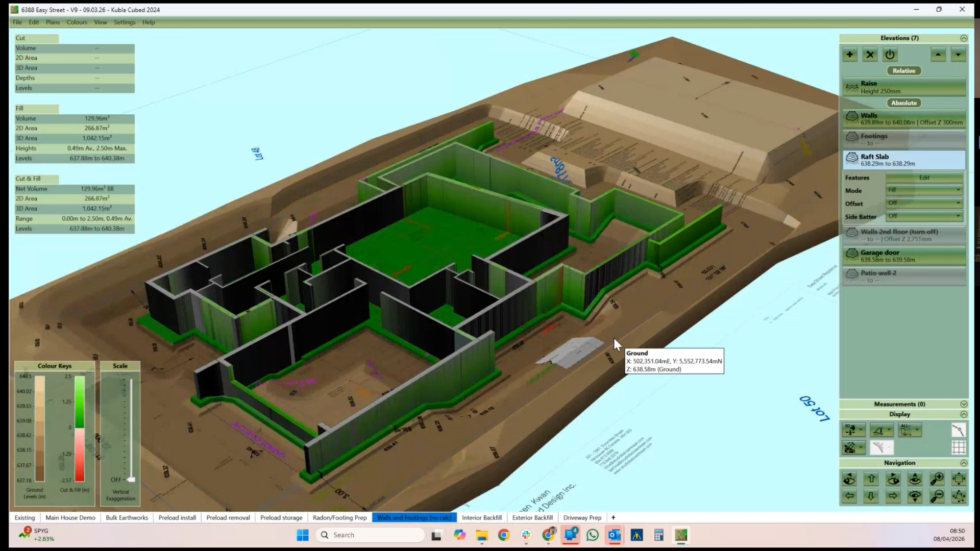Open the Side Batter dropdown
Viewport: 980px width, 551px height.
tap(924, 216)
